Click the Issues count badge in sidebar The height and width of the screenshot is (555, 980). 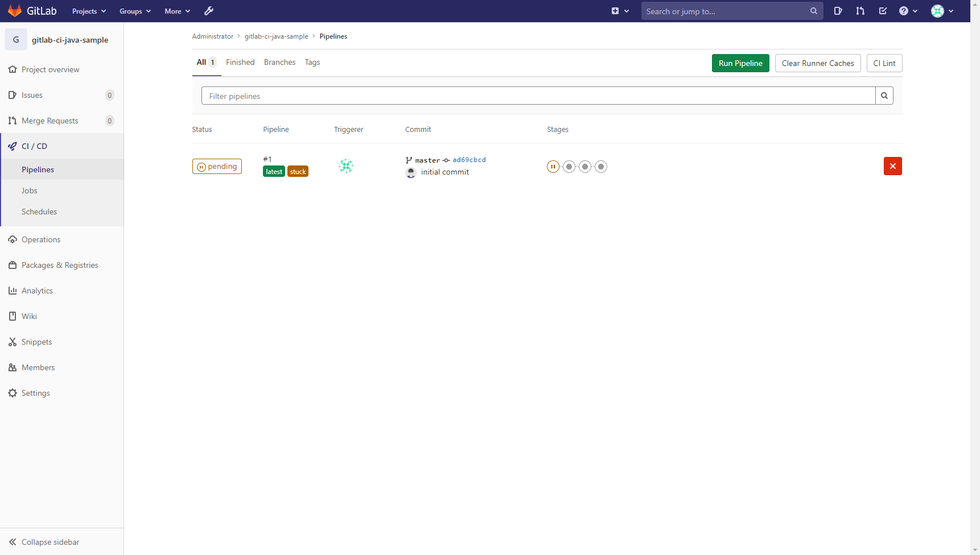coord(110,95)
